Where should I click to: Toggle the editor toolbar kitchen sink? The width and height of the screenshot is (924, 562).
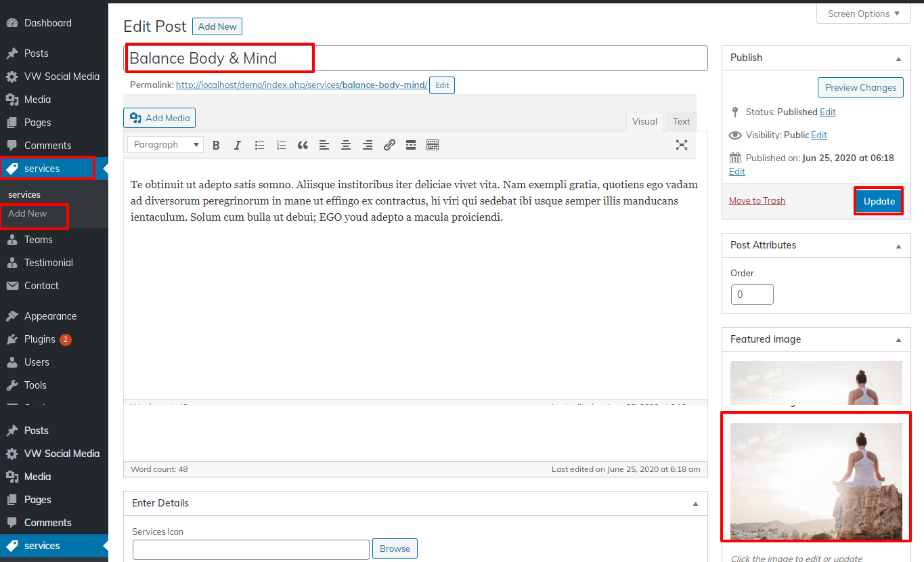pyautogui.click(x=433, y=145)
